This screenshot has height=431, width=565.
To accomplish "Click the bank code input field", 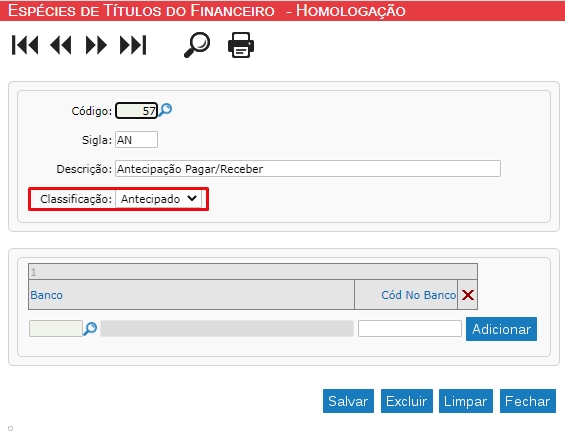I will pyautogui.click(x=56, y=329).
